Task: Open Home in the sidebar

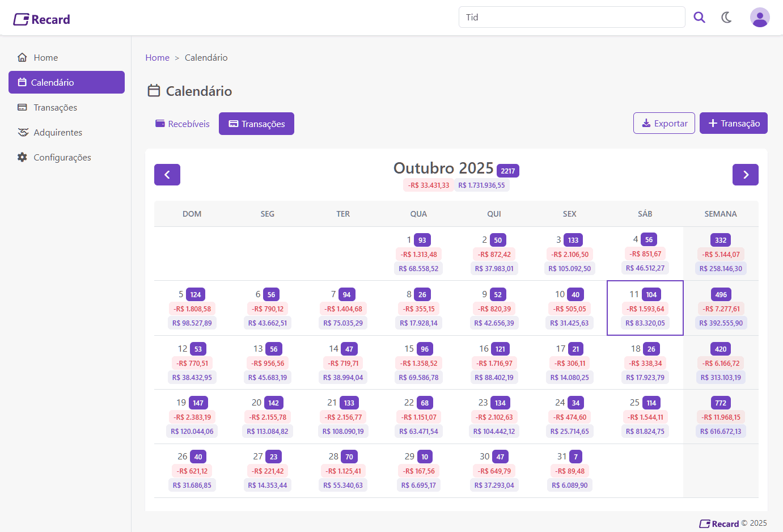Action: pos(45,58)
